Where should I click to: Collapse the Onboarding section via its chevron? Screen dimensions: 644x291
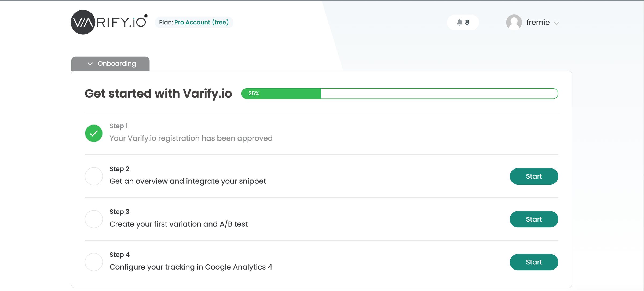click(x=90, y=64)
